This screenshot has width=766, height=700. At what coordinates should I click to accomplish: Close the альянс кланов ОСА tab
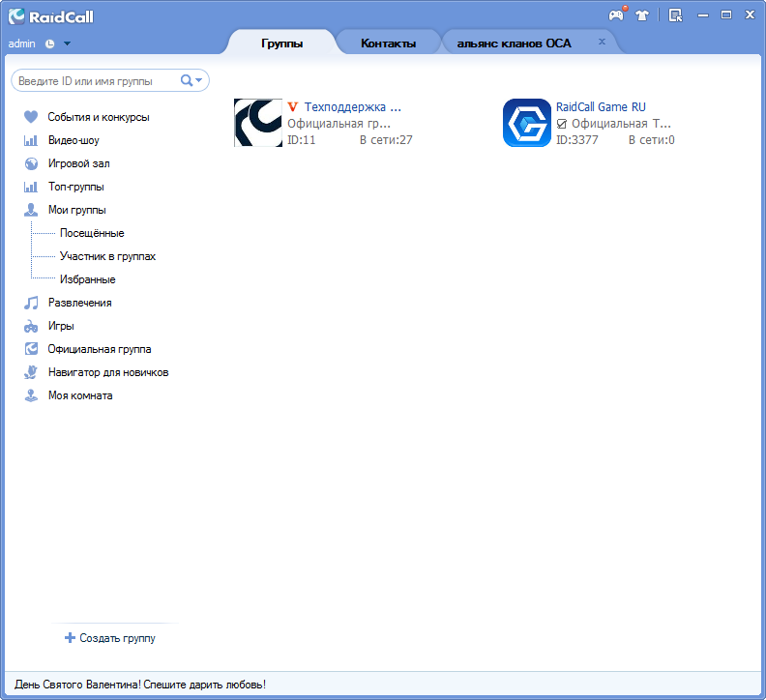click(x=602, y=42)
